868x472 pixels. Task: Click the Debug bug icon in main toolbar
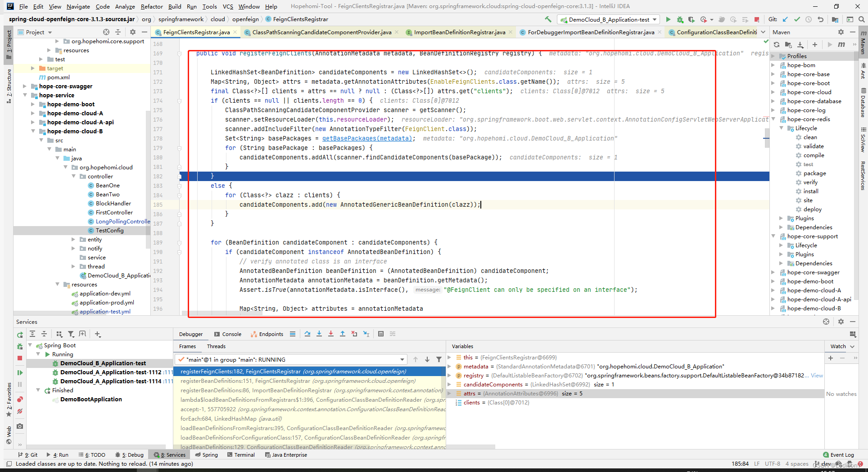click(x=680, y=19)
